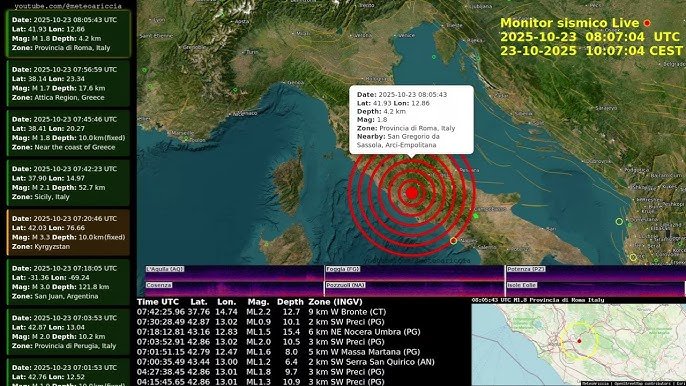
Task: Select the orange circle marker near Napoli
Action: click(x=453, y=241)
